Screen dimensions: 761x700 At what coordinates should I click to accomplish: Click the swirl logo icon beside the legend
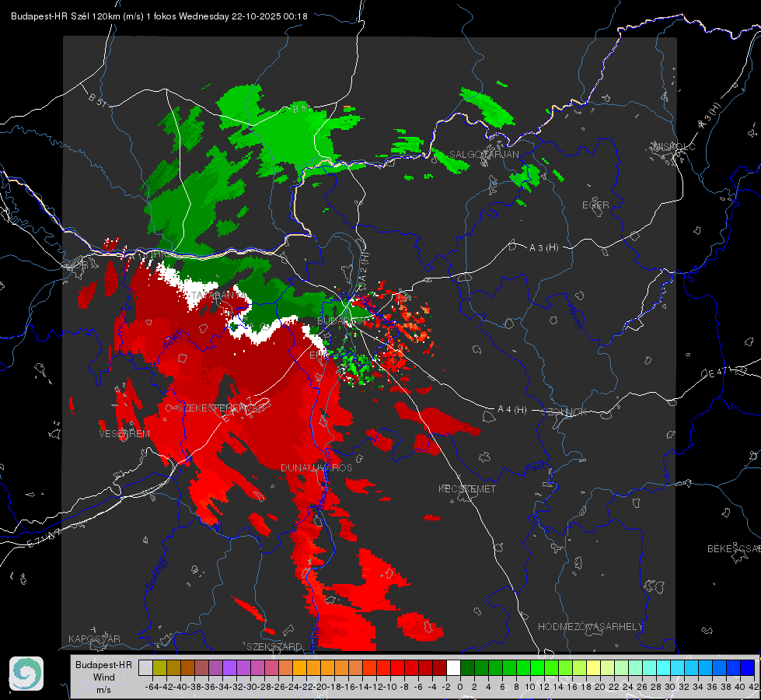pos(26,674)
